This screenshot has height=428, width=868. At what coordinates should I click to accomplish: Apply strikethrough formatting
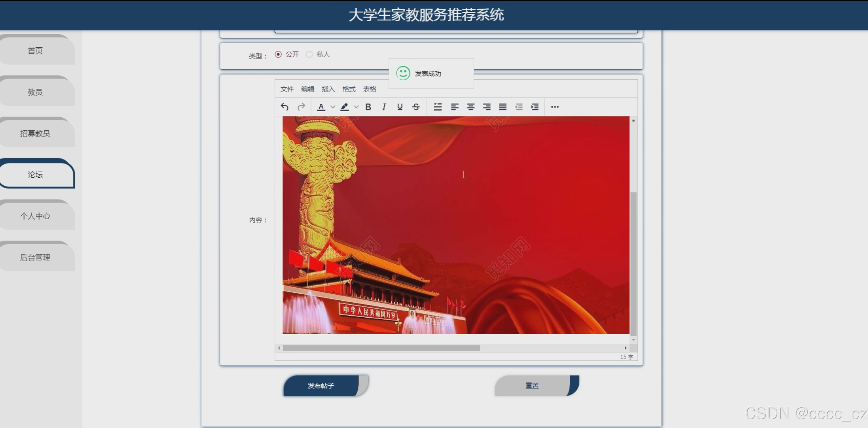pos(416,107)
